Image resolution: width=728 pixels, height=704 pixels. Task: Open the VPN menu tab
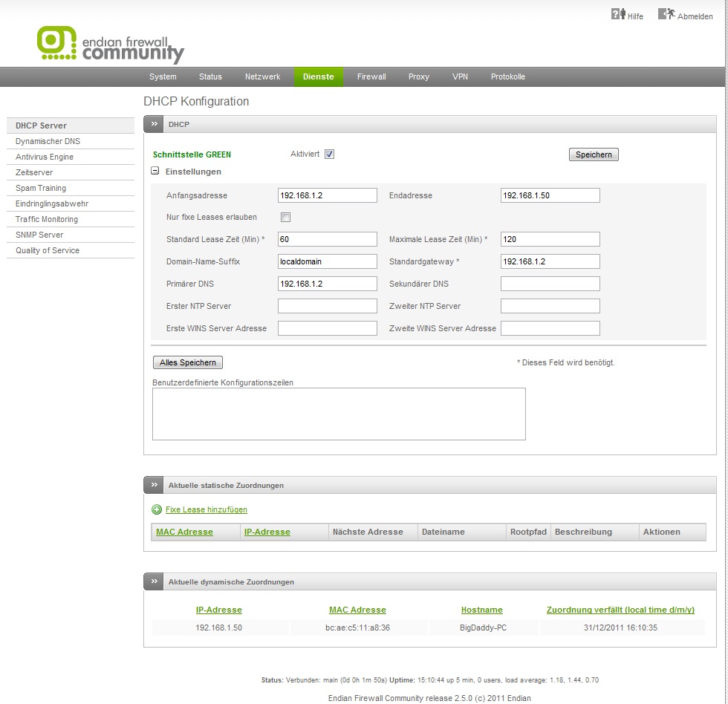tap(460, 77)
